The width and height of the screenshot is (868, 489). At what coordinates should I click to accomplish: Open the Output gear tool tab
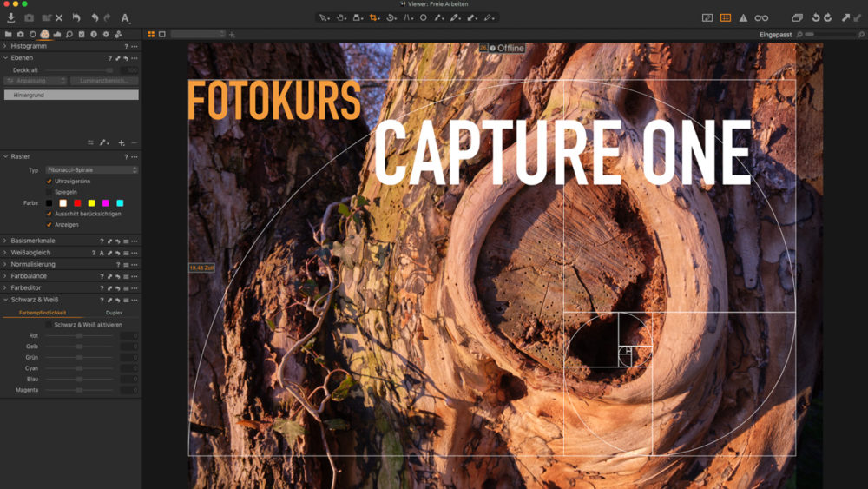tap(106, 35)
